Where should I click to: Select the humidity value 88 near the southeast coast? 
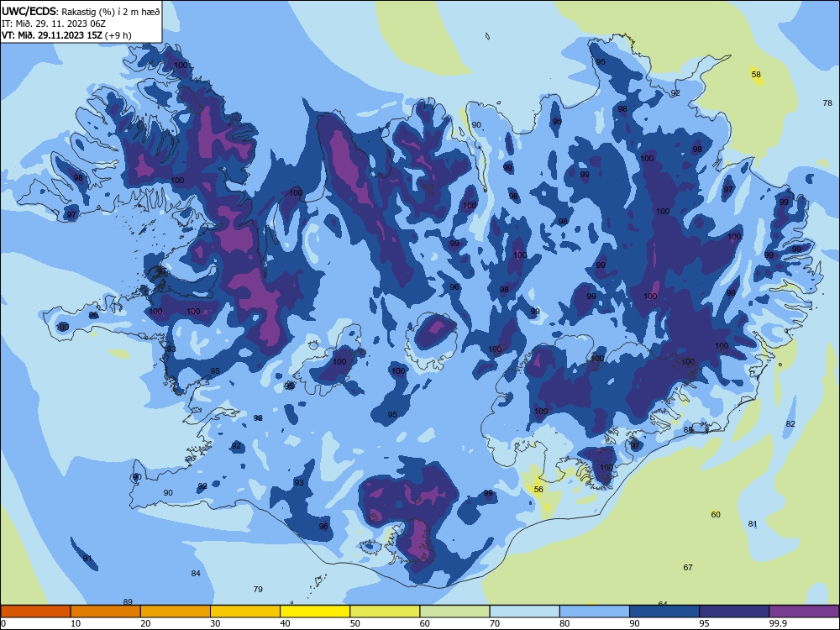tap(688, 429)
